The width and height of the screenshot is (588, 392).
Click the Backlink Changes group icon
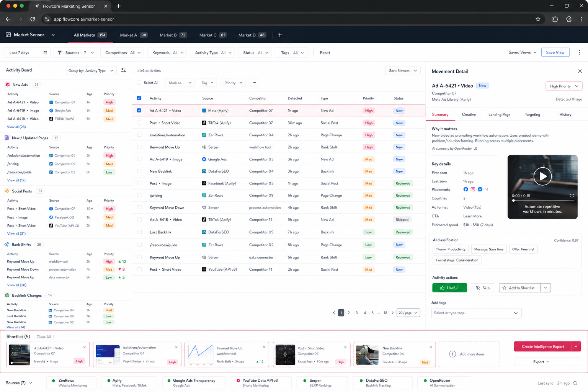click(x=7, y=296)
